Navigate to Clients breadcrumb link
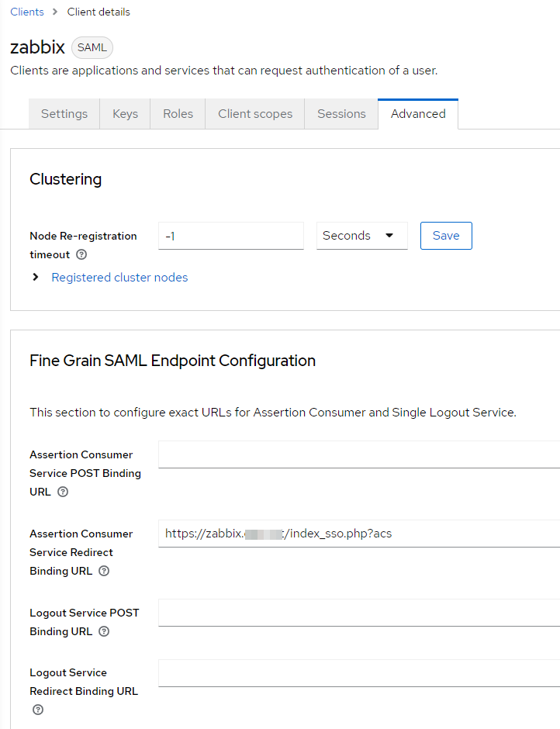The height and width of the screenshot is (729, 560). coord(27,12)
